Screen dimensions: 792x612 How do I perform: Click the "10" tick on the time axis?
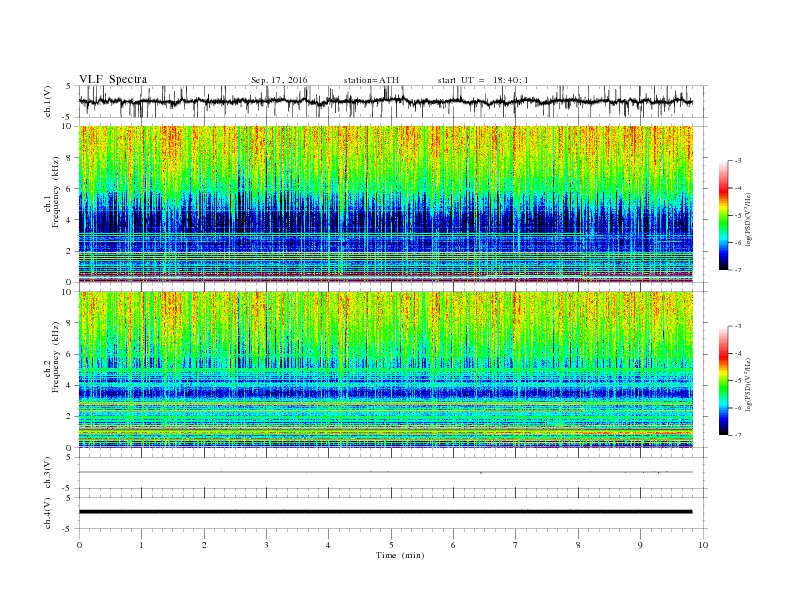(x=703, y=545)
